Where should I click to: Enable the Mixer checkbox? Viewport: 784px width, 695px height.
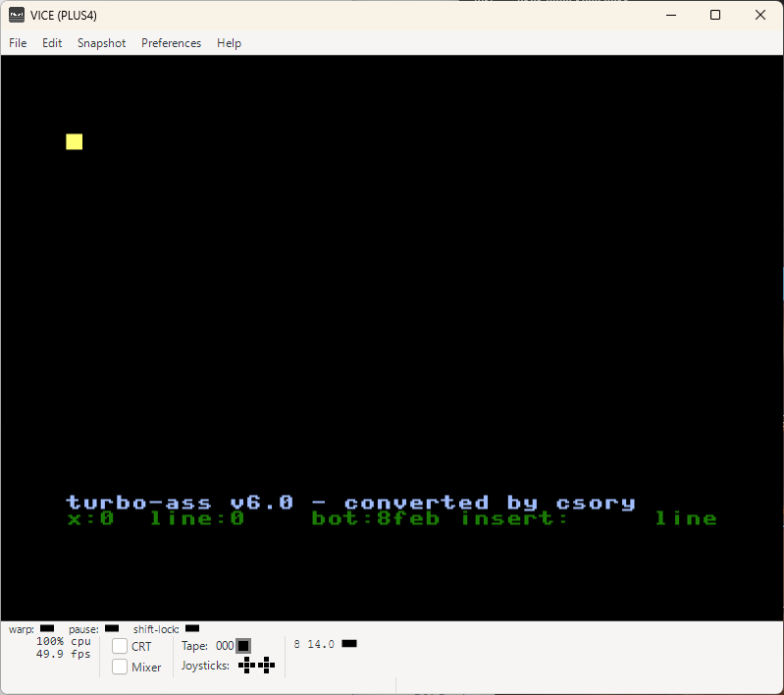pos(120,667)
